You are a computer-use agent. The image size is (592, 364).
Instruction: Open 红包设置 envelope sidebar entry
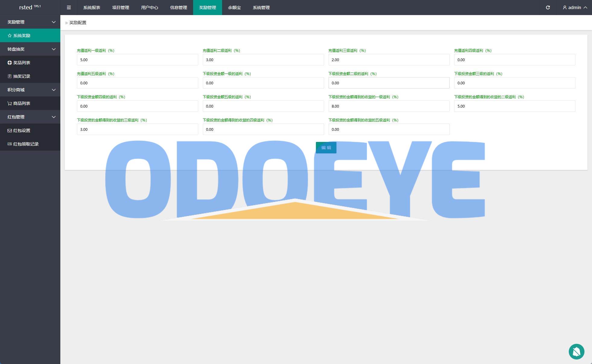tap(22, 130)
